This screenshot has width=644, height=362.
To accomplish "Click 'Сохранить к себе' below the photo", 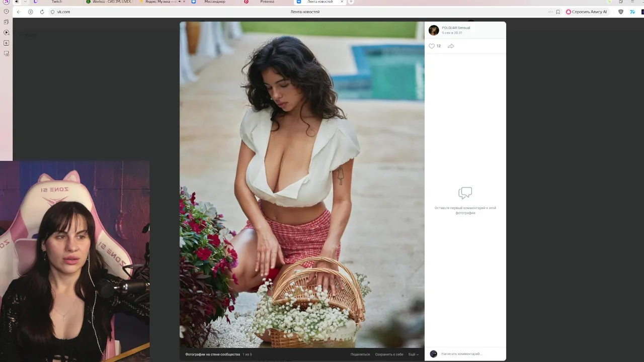I will [x=389, y=354].
